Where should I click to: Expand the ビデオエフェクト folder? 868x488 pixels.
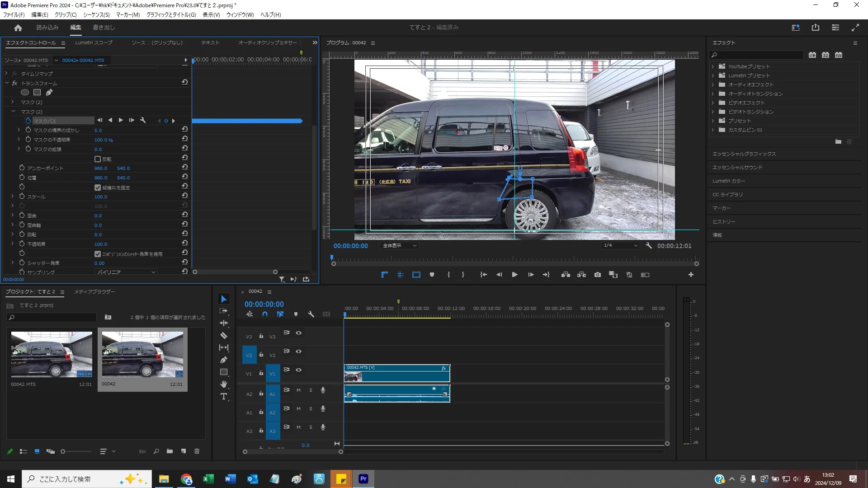point(713,103)
